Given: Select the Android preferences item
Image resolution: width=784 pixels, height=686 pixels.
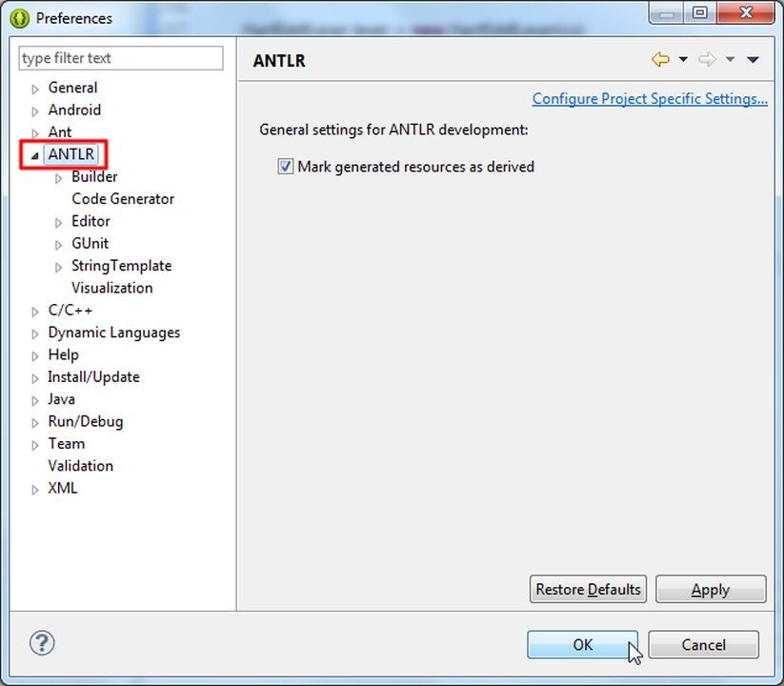Looking at the screenshot, I should pos(74,110).
